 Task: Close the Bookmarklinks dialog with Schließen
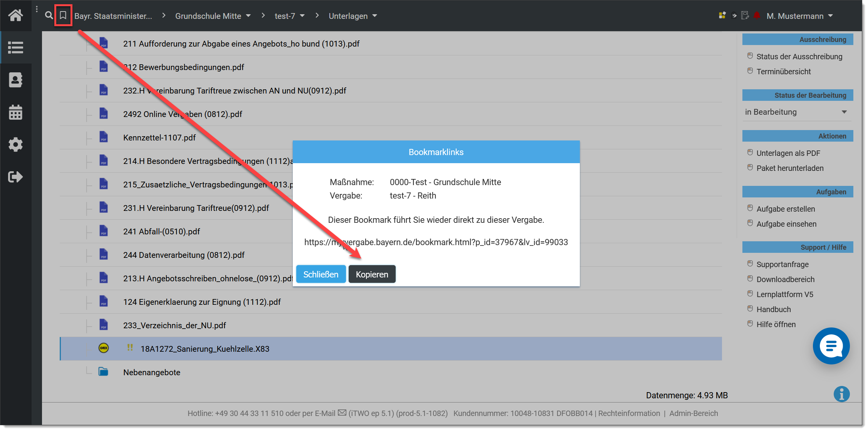point(321,274)
